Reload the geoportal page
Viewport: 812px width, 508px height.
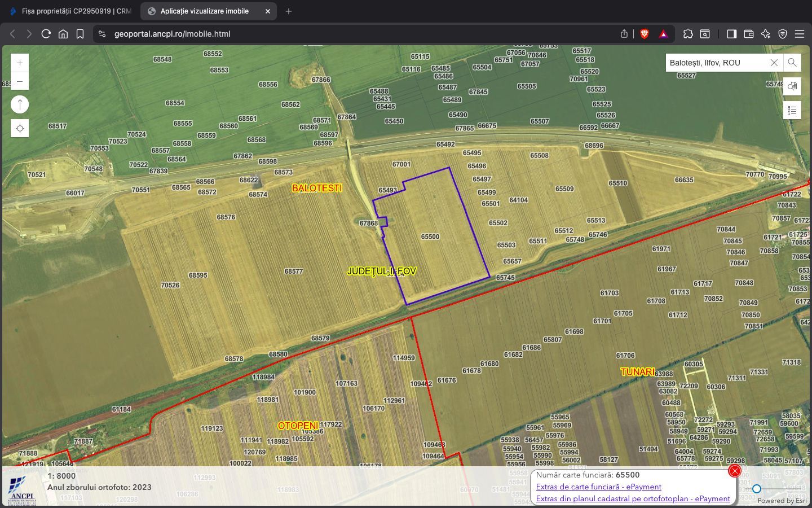46,34
